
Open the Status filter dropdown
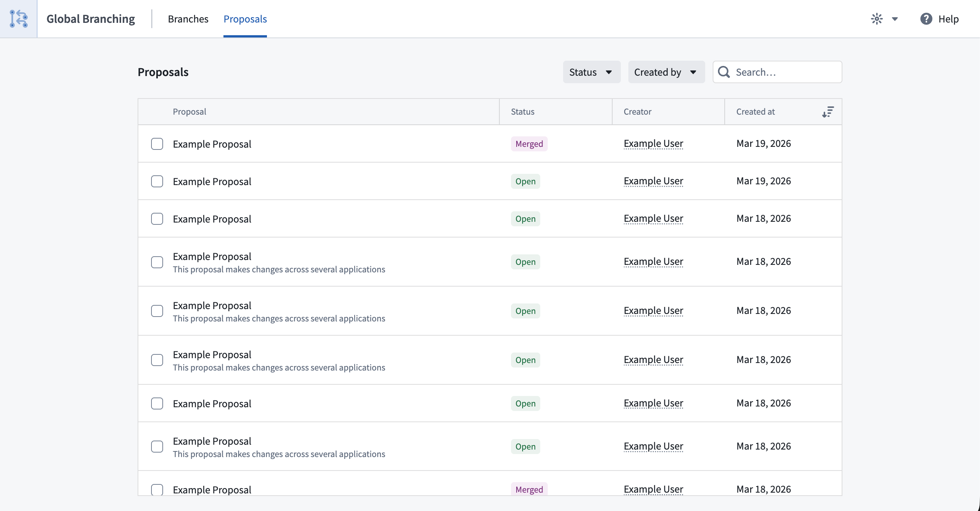click(591, 72)
